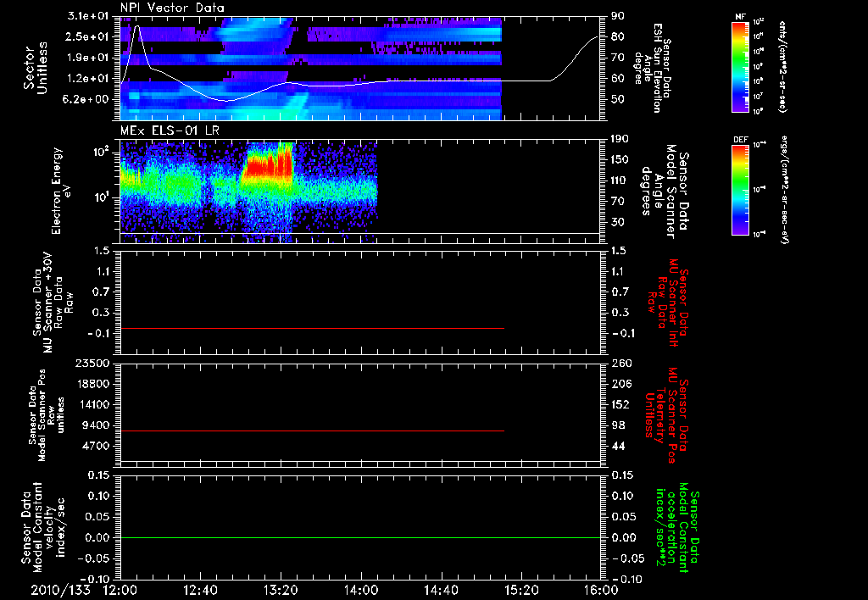Click the "6.2e+00" sector tick label
This screenshot has width=868, height=600.
[x=88, y=99]
